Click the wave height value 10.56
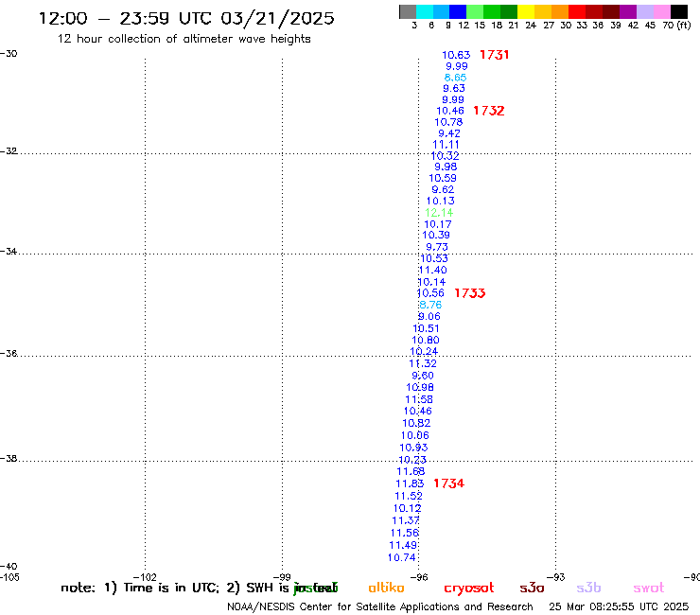The height and width of the screenshot is (615, 700). point(430,293)
